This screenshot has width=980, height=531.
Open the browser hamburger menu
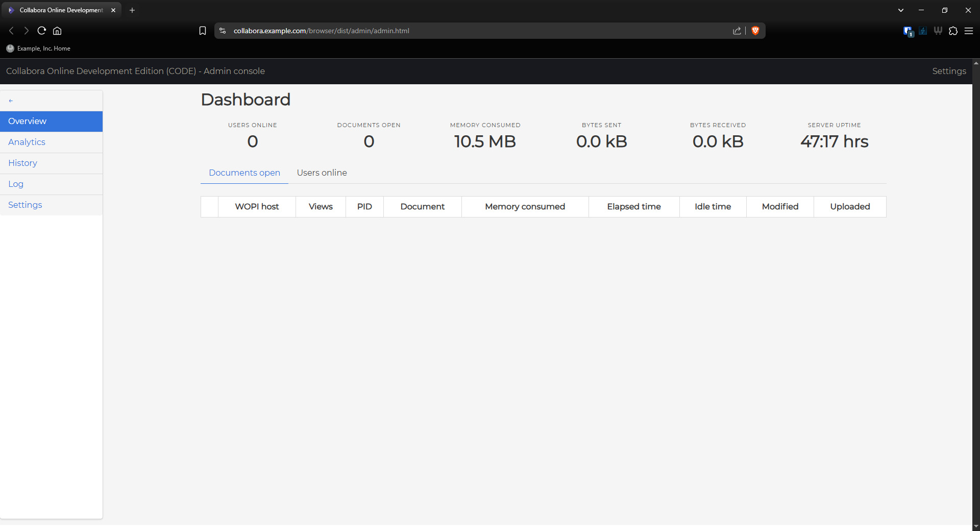point(968,31)
